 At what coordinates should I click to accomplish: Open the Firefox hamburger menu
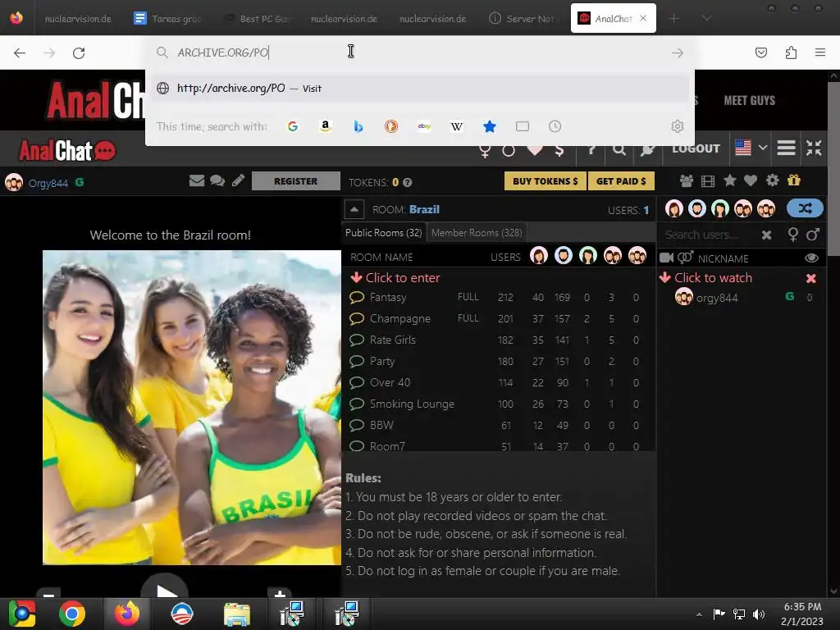tap(820, 52)
